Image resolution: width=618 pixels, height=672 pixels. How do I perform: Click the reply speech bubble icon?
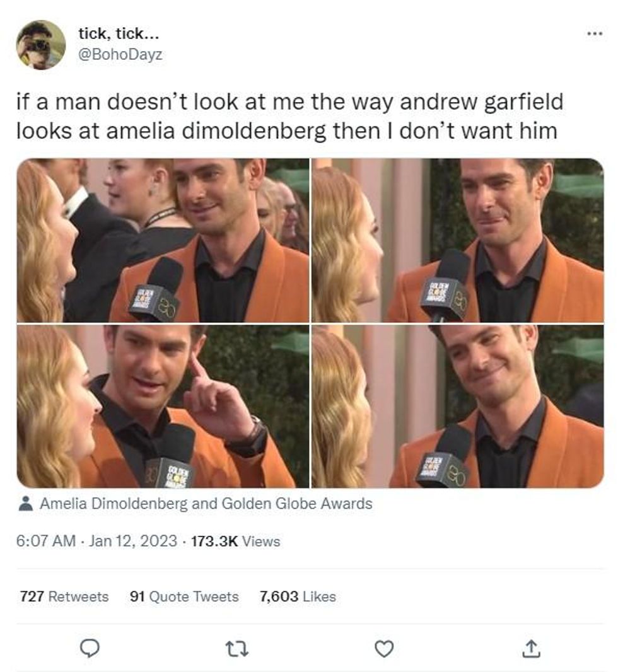pyautogui.click(x=90, y=649)
